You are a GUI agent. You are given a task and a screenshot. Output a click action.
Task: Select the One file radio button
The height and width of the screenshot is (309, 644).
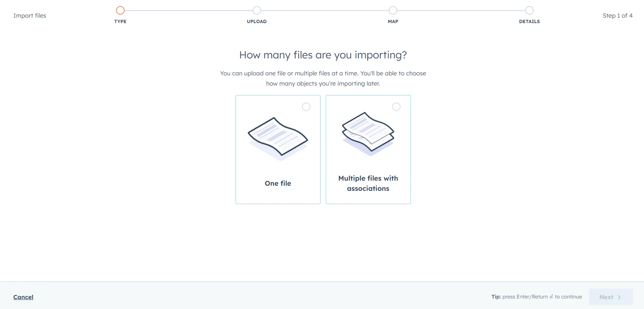point(306,107)
